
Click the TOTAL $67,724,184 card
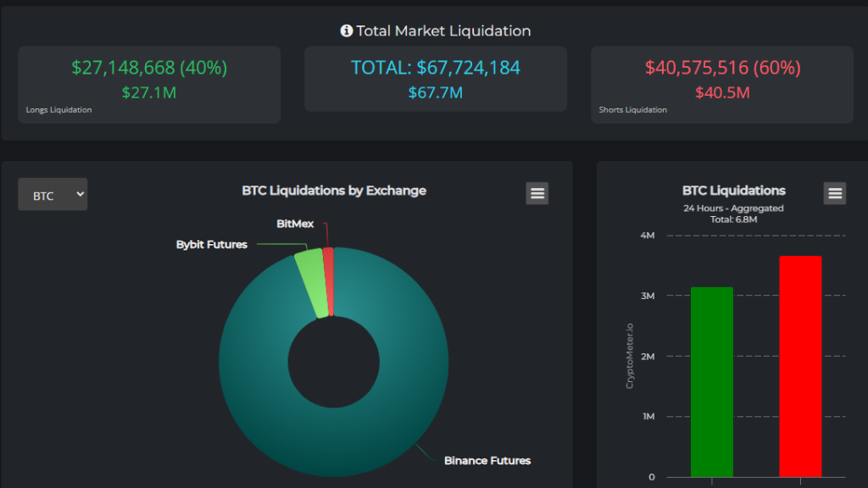tap(436, 79)
